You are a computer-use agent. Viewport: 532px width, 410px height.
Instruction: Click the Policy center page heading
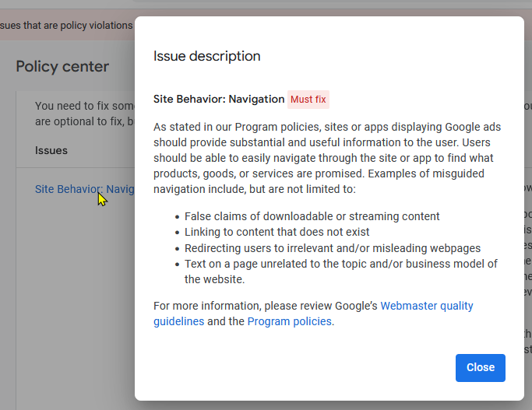tap(62, 67)
